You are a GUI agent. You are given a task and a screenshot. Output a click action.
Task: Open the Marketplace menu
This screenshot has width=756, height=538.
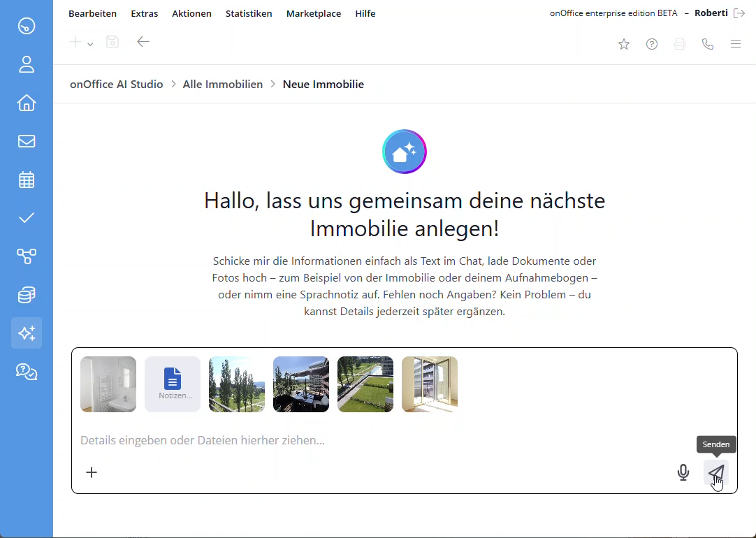pyautogui.click(x=314, y=13)
